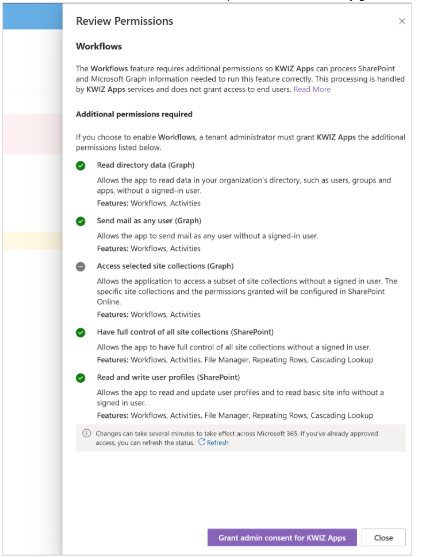Open the Read More link
This screenshot has width=422, height=557.
point(312,90)
